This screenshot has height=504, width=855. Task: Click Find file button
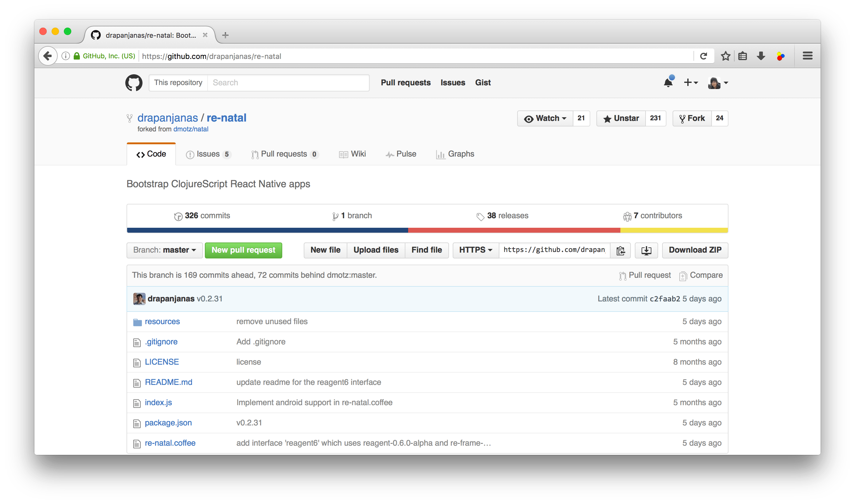[427, 250]
